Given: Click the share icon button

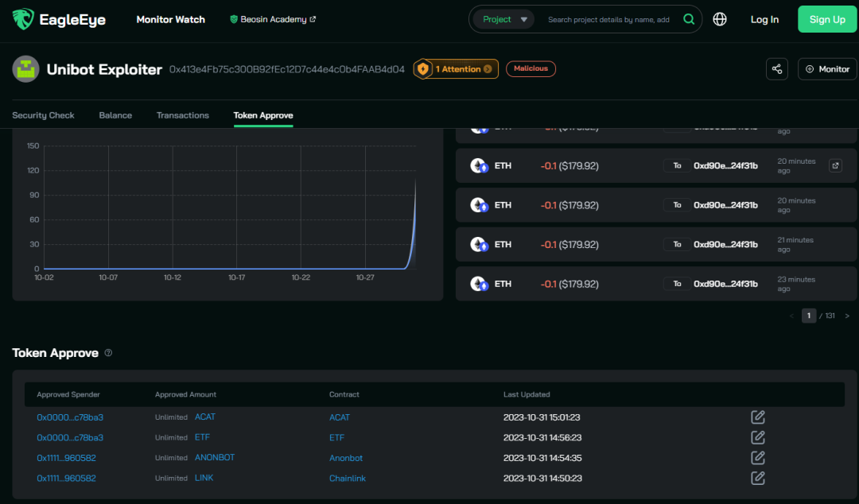Looking at the screenshot, I should tap(777, 69).
